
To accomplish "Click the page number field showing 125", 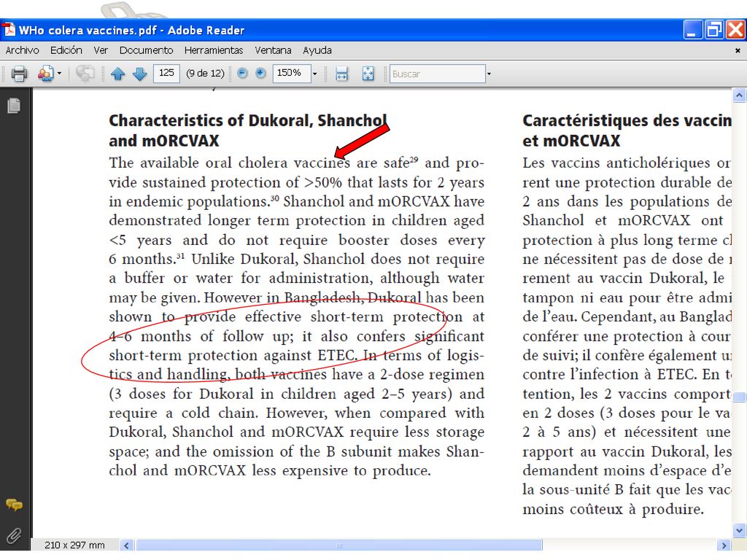I will (x=166, y=74).
